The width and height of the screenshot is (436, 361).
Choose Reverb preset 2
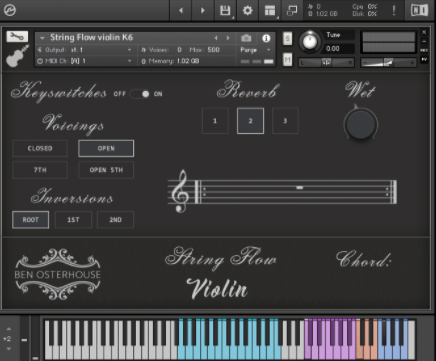click(250, 121)
